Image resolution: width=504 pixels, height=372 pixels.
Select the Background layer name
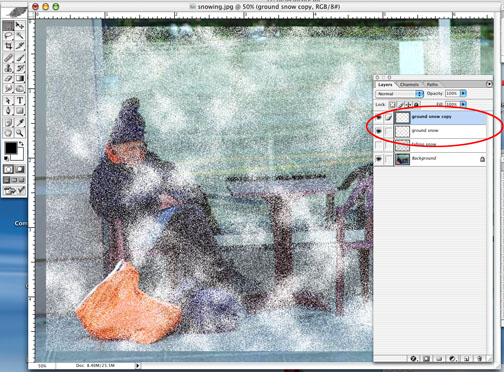pyautogui.click(x=424, y=158)
